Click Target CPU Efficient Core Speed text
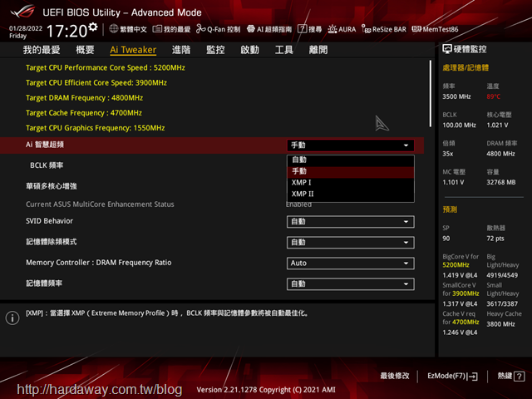 click(x=96, y=82)
